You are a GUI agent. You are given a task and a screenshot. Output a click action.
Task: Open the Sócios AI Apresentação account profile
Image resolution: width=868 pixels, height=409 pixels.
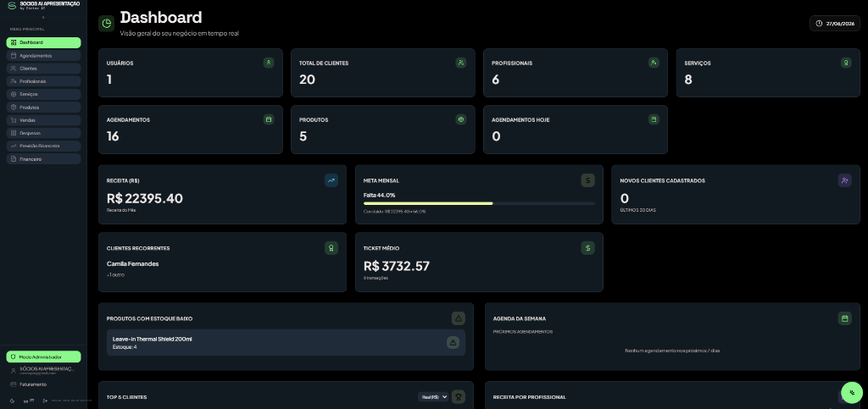43,370
